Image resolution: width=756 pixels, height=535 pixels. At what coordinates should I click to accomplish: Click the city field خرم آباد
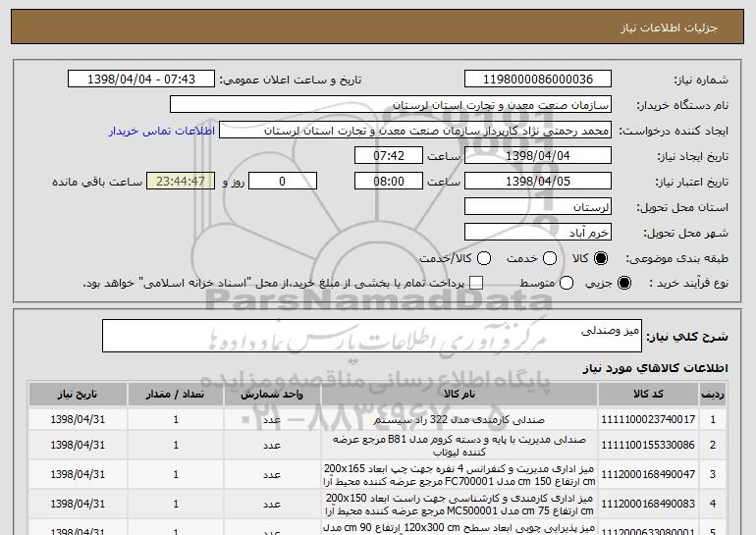pyautogui.click(x=538, y=233)
